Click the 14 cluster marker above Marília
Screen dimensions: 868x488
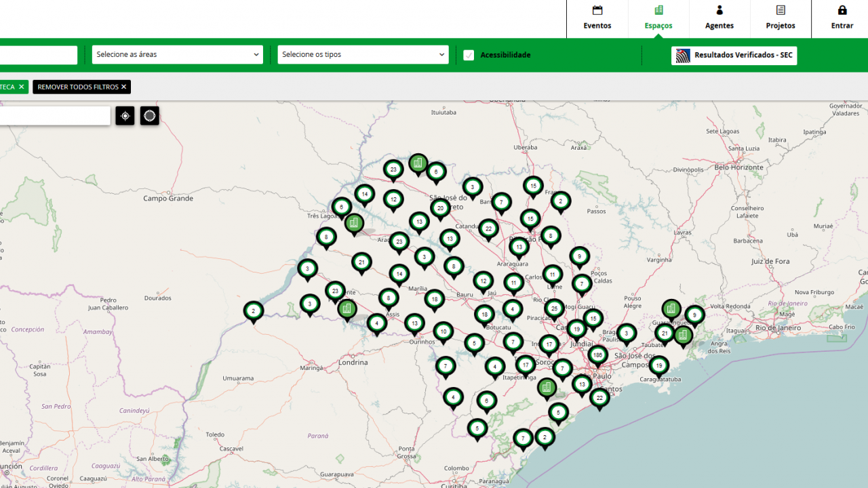399,276
